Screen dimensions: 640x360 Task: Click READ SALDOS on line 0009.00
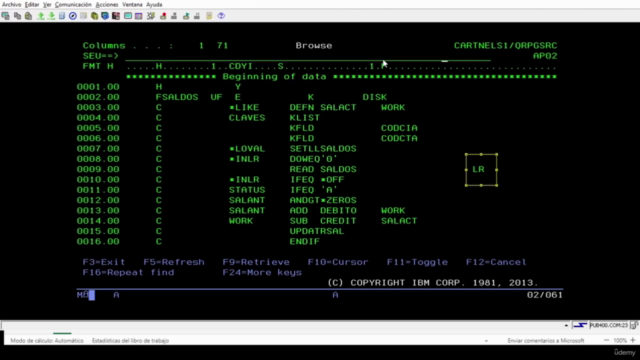click(x=323, y=169)
